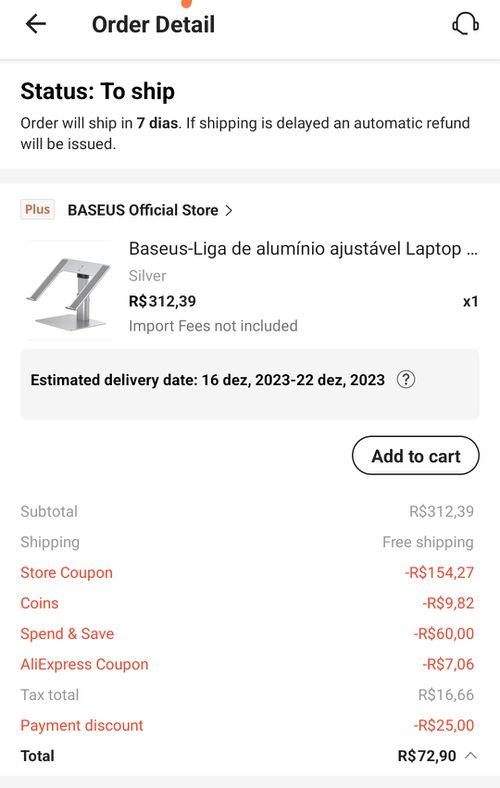Select the Coins discount line
This screenshot has width=500, height=788.
click(247, 603)
